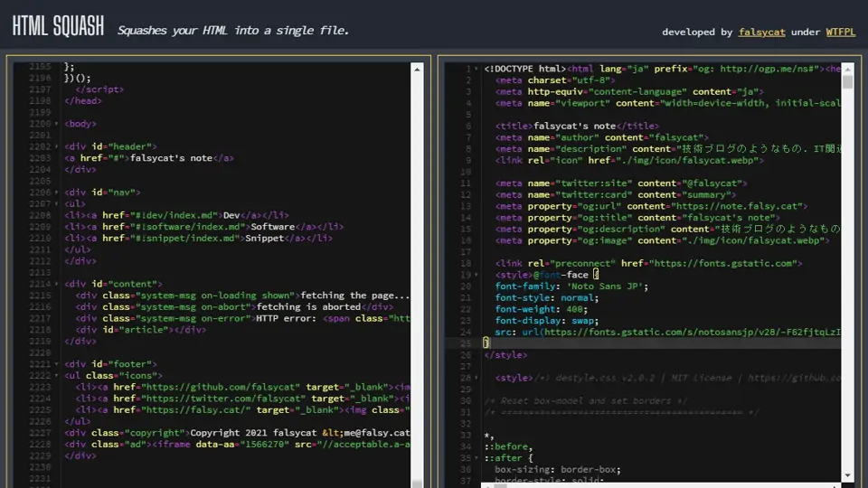This screenshot has width=868, height=488.
Task: Collapse the body tag at line 2200
Action: [56, 124]
